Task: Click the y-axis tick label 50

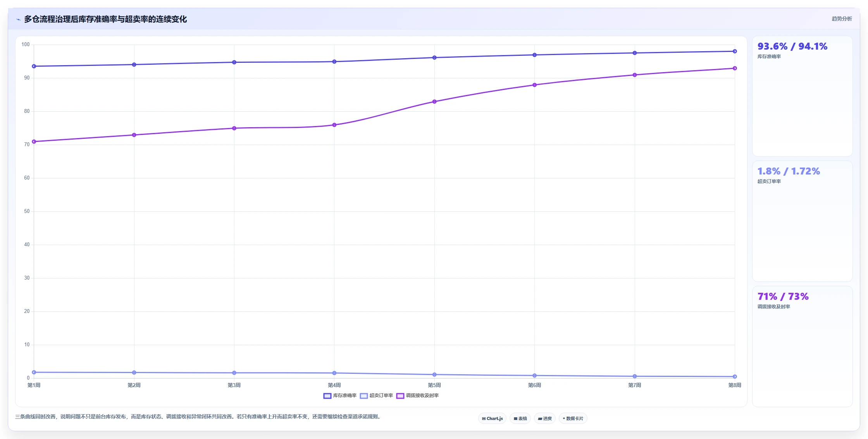Action: coord(27,211)
